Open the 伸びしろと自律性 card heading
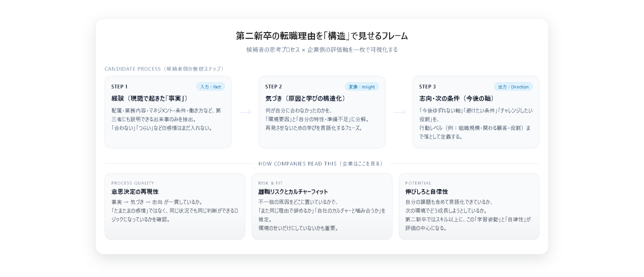Viewport: 644px width, 277px height. [426, 192]
